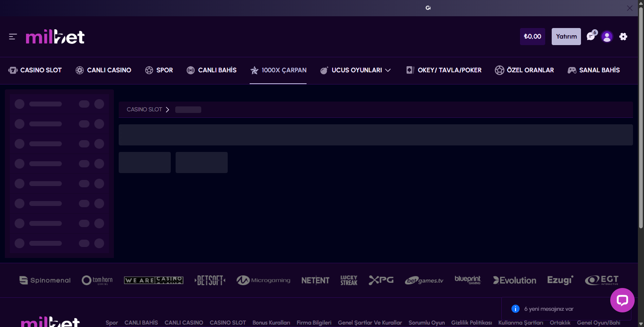
Task: Open the Ortaklık footer link
Action: [x=560, y=323]
